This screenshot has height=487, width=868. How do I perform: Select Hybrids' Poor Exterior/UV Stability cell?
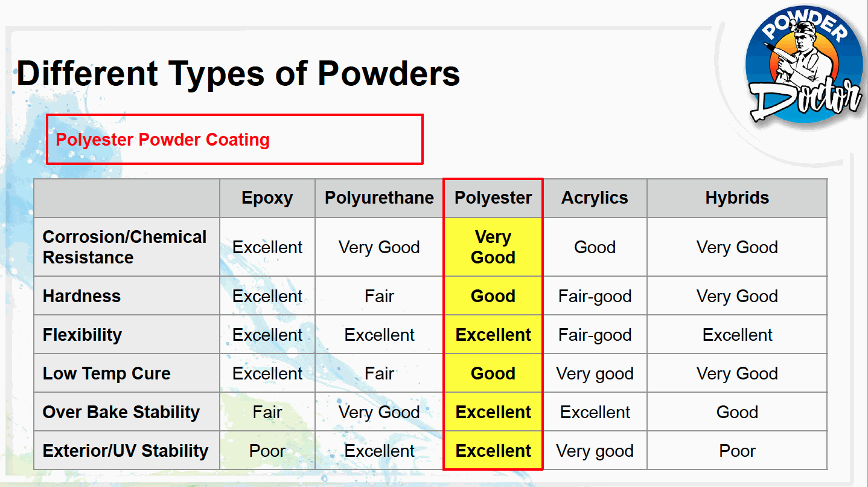click(x=737, y=451)
